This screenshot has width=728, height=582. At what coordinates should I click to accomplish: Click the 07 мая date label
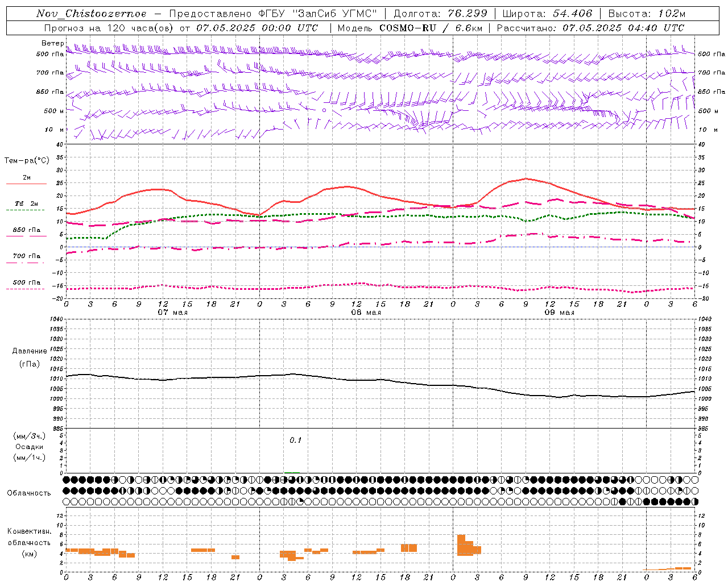coord(172,313)
